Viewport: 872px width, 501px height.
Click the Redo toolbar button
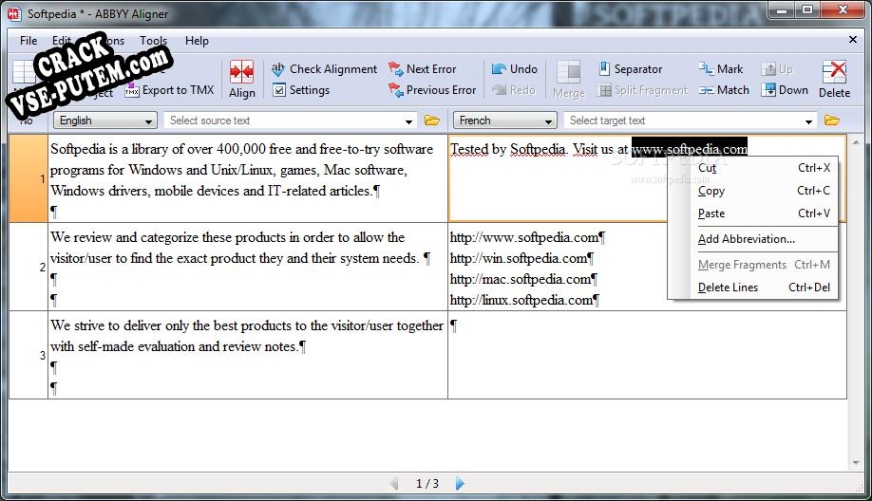(x=514, y=90)
